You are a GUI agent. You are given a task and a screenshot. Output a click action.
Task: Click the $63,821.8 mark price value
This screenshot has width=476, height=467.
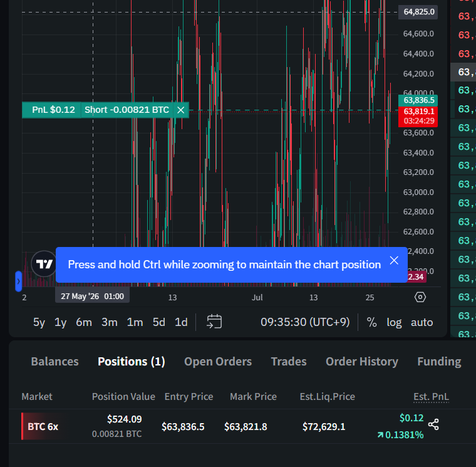tap(246, 427)
